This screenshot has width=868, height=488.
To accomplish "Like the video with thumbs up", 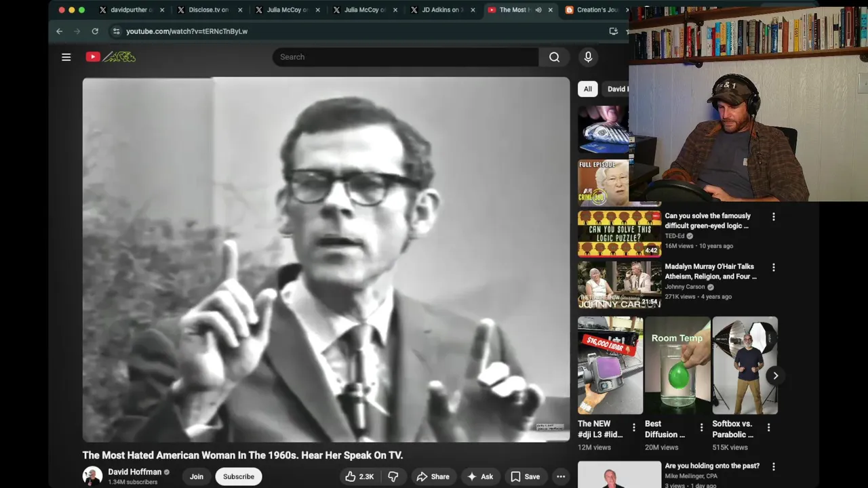I will click(x=359, y=476).
